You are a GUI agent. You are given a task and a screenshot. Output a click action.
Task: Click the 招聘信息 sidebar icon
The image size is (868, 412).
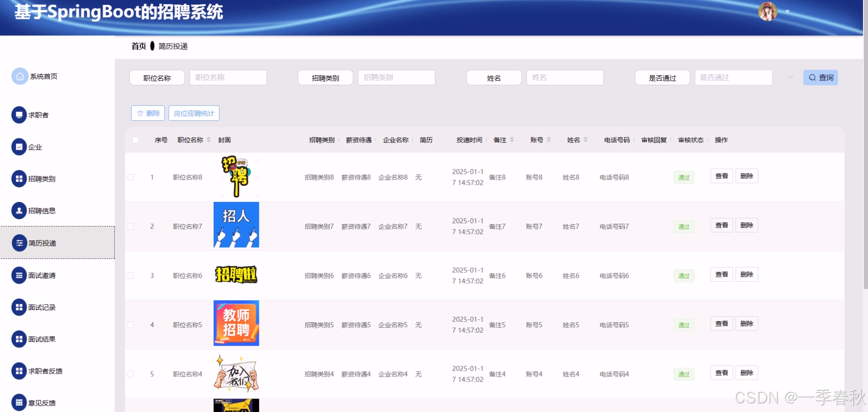[x=19, y=211]
